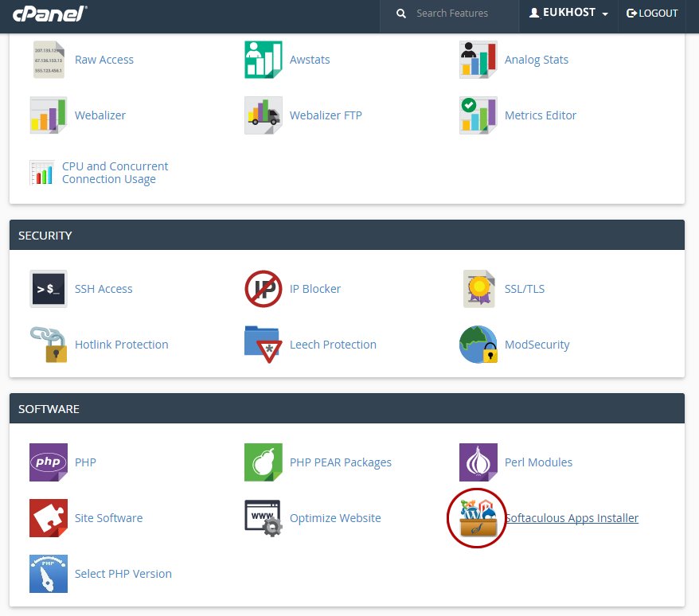The height and width of the screenshot is (616, 699).
Task: Open the SSH Access link
Action: pos(103,289)
